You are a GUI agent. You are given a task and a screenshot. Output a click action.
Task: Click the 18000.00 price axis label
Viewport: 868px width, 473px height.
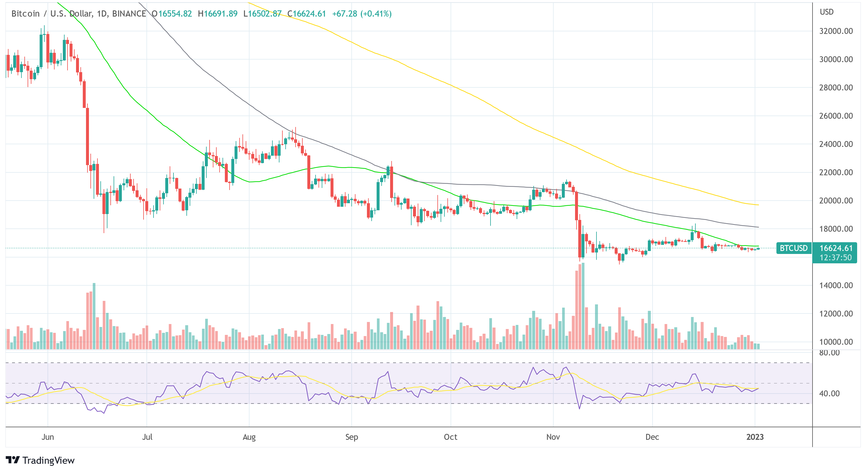(836, 229)
